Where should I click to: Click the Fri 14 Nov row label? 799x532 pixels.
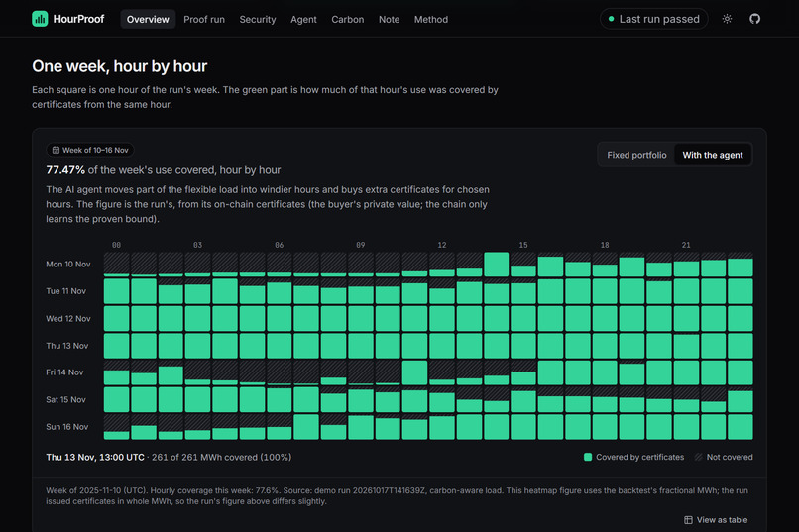tap(64, 372)
